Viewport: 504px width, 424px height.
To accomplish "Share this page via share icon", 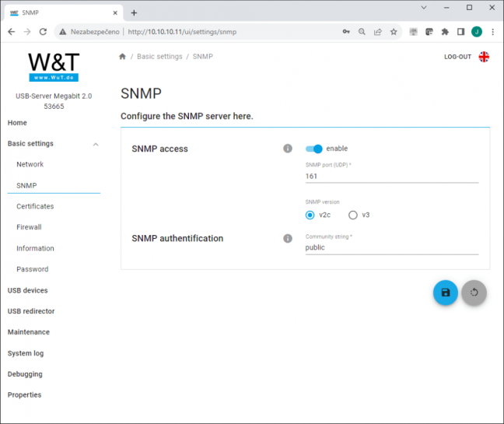I will [x=378, y=31].
